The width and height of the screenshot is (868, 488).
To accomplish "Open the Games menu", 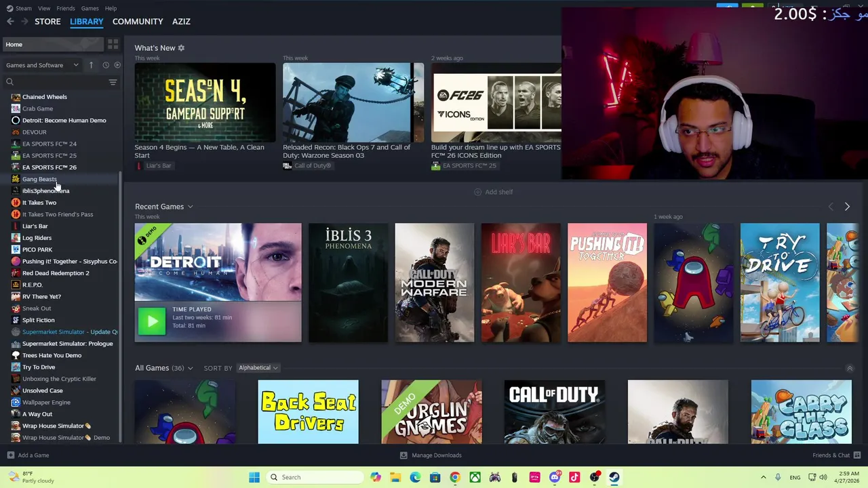I will point(90,8).
